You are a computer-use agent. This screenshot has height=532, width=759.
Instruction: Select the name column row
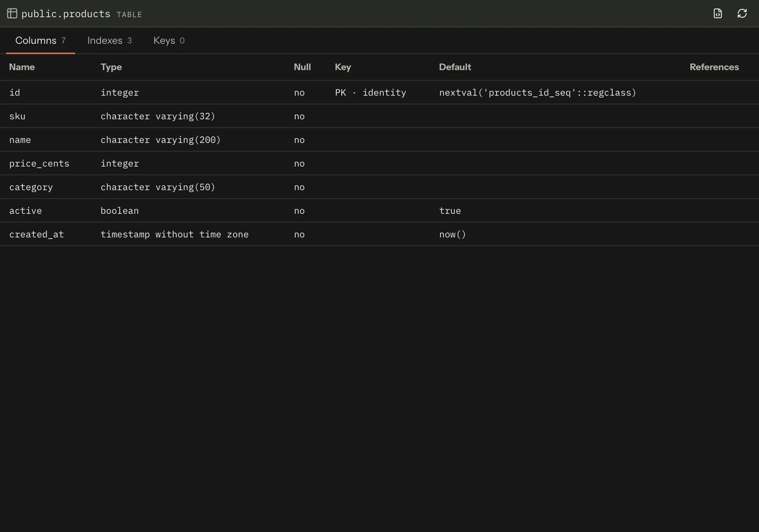pos(379,140)
